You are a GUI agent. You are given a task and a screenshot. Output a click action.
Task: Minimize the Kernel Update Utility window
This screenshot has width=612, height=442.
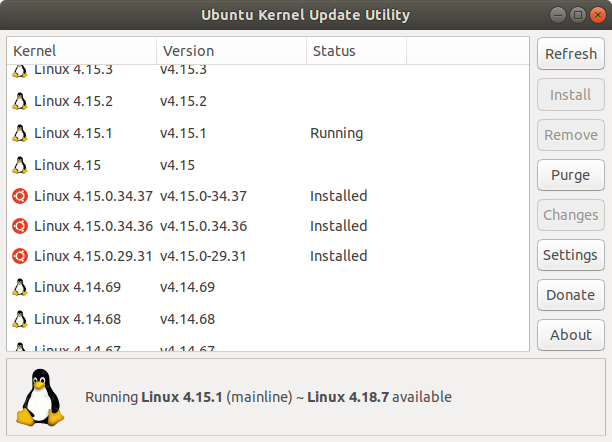558,15
